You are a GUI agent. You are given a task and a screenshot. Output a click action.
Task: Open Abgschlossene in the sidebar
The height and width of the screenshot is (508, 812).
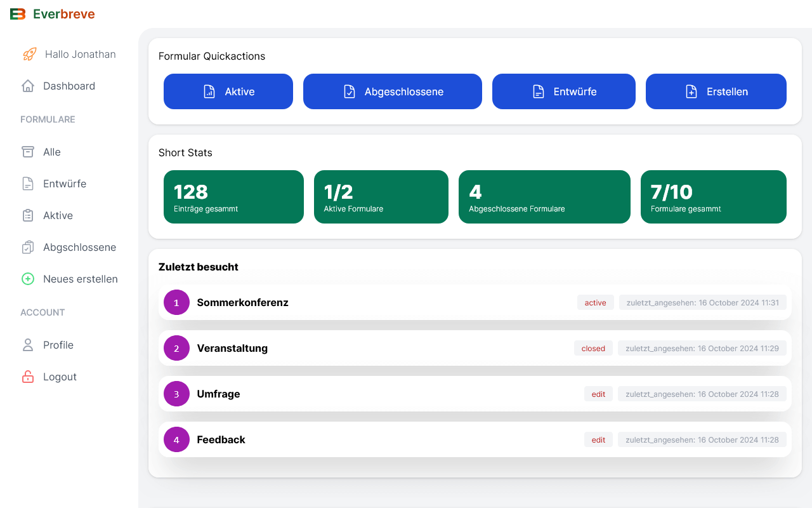coord(69,247)
